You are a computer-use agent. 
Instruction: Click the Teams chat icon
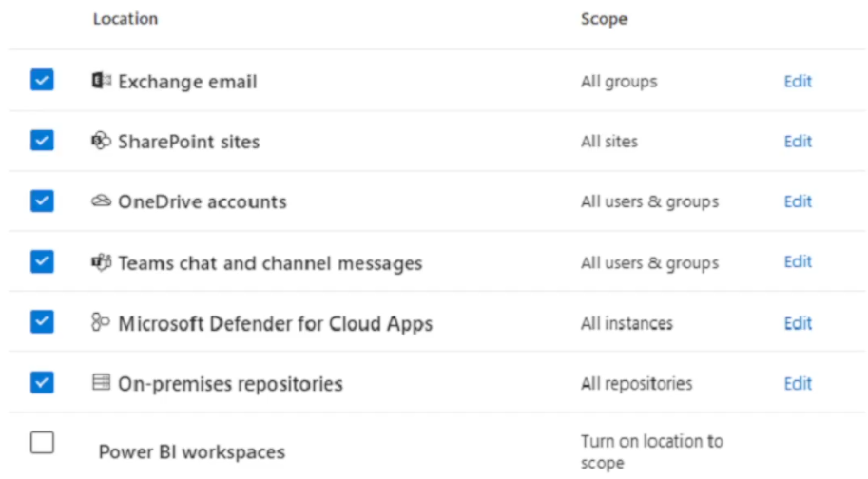[101, 262]
